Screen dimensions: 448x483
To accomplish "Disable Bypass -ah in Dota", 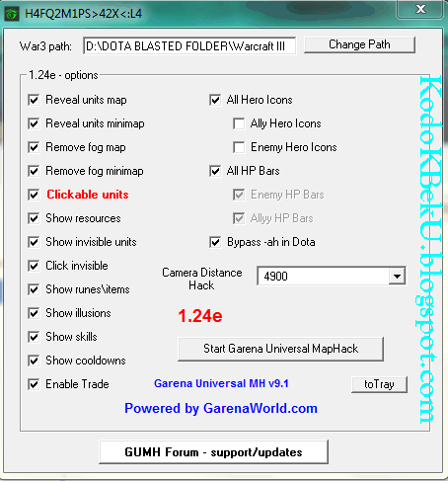I will click(215, 242).
